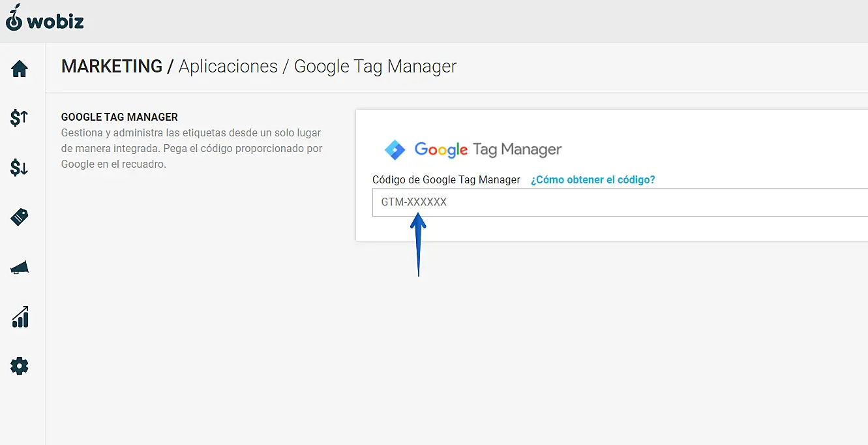
Task: Open Marketing via the megaphone icon
Action: pos(20,268)
